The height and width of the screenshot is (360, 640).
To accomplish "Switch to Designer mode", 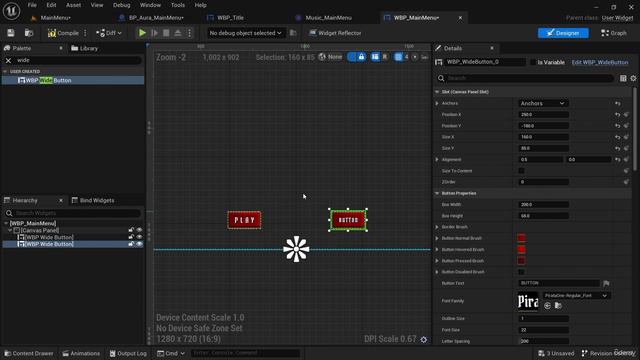I will [563, 33].
